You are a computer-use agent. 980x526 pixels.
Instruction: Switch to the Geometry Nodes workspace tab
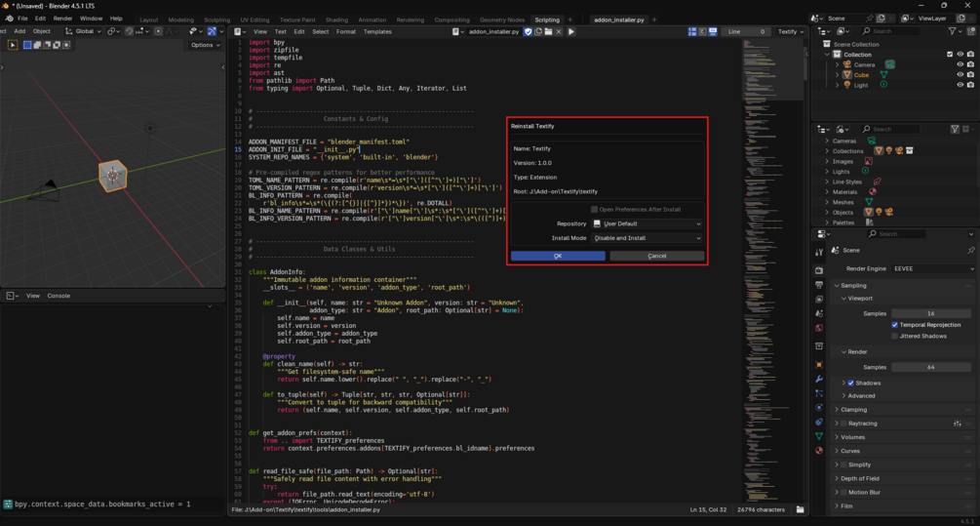(x=502, y=20)
